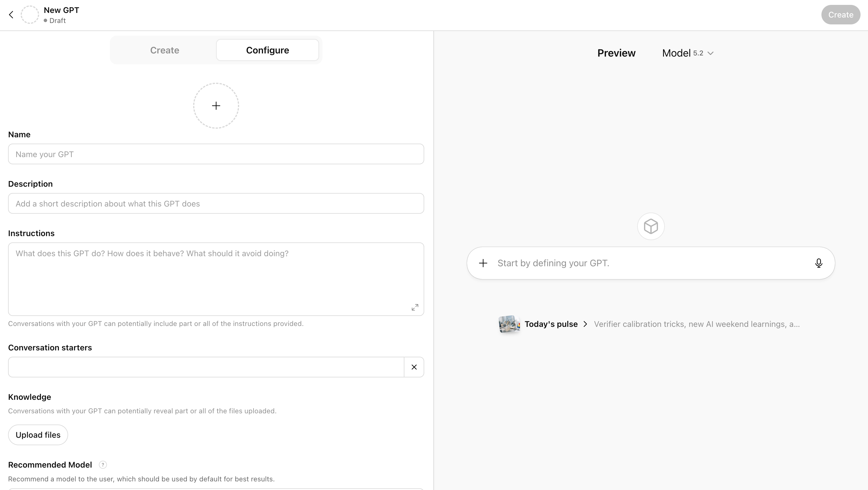Screen dimensions: 868x490
Task: Click the Today's pulse thumbnail image
Action: (x=509, y=324)
